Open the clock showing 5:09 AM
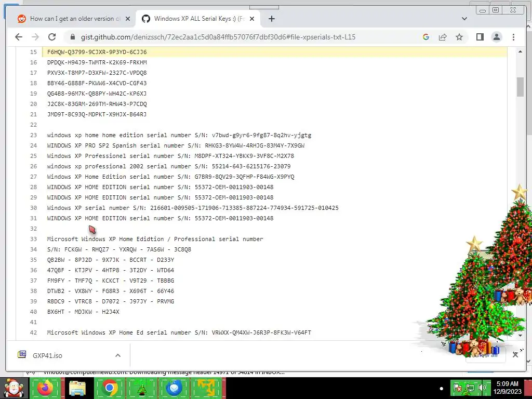This screenshot has width=532, height=399. tap(507, 388)
